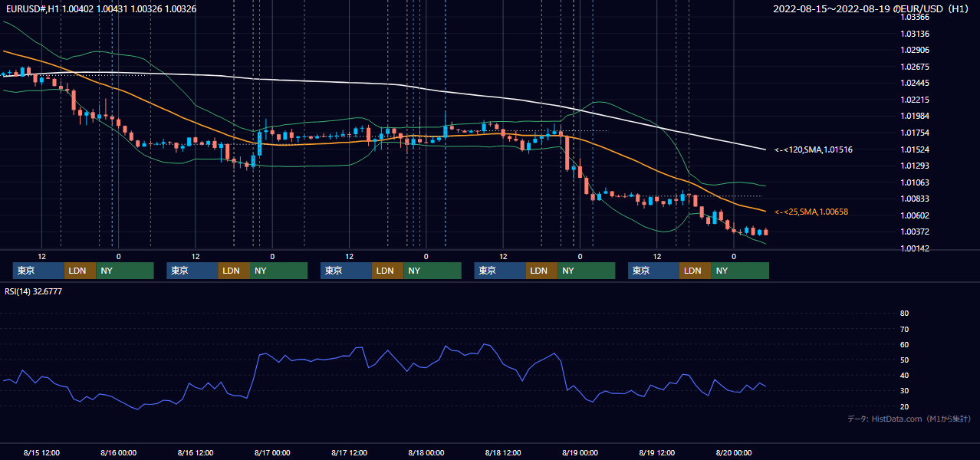Click the 8/16 12:00 time axis label
The image size is (980, 460).
point(195,452)
